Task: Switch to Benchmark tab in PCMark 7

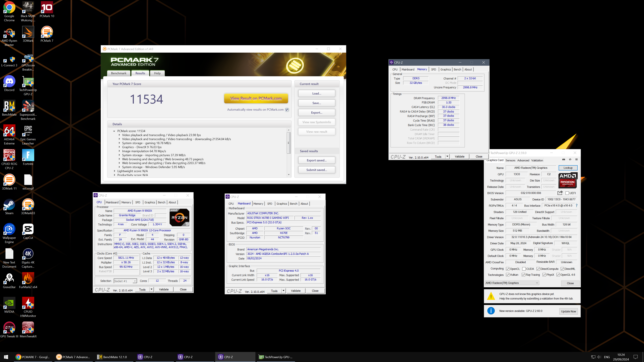Action: click(119, 73)
